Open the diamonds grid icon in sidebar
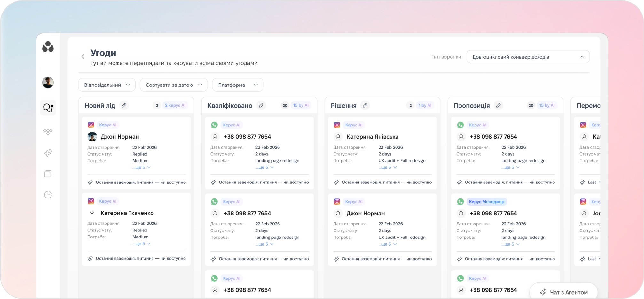Viewport: 644px width, 299px height. tap(48, 132)
